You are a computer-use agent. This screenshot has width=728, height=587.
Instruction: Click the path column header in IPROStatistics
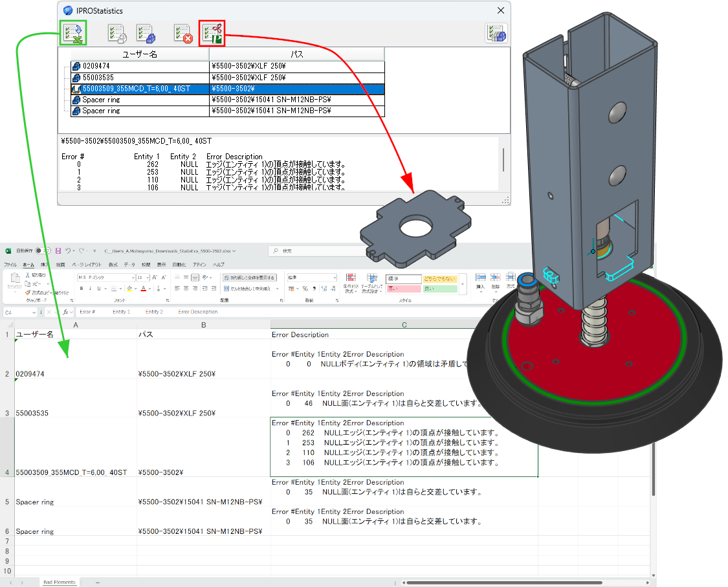297,54
